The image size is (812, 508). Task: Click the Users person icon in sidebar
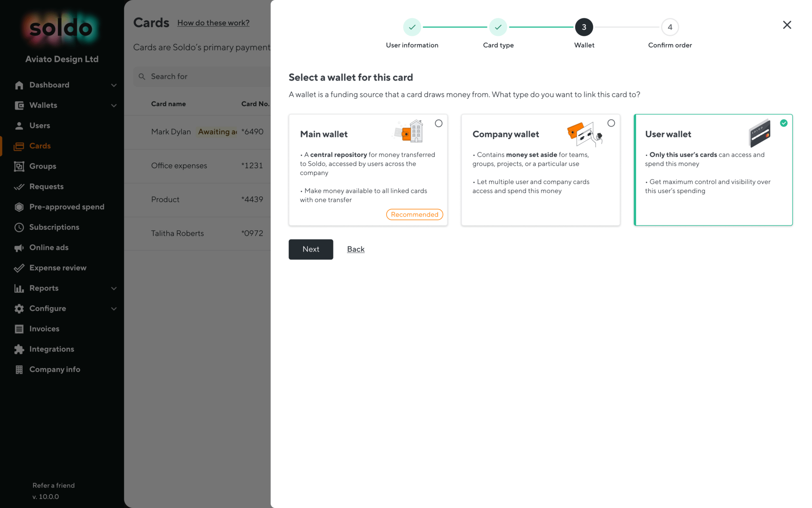pos(19,126)
